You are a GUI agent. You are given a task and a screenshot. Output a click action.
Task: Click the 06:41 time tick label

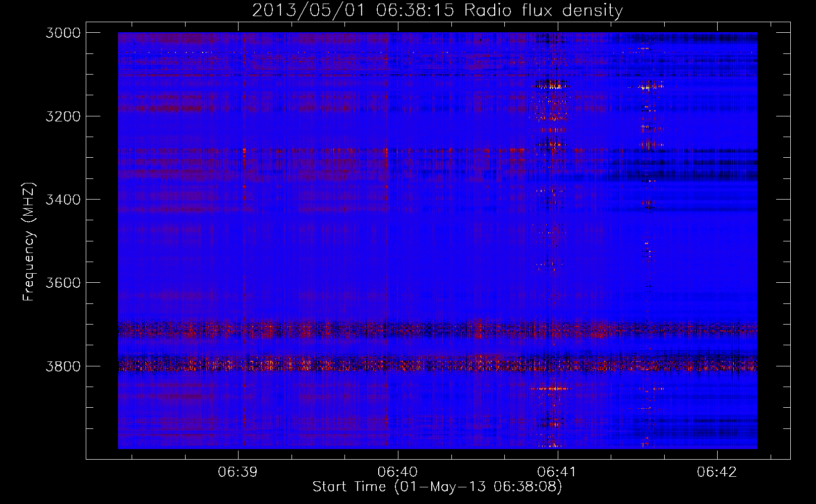pos(557,472)
